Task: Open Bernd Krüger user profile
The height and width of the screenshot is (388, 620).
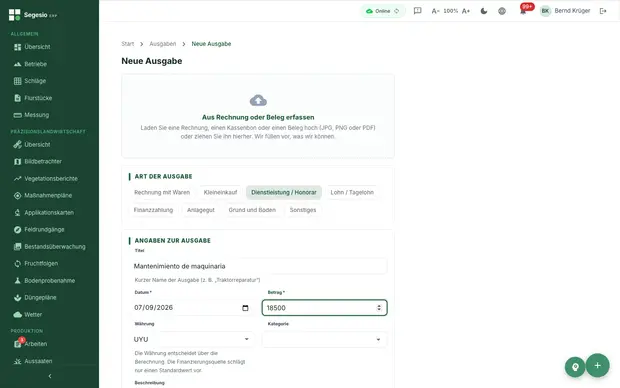Action: (565, 11)
